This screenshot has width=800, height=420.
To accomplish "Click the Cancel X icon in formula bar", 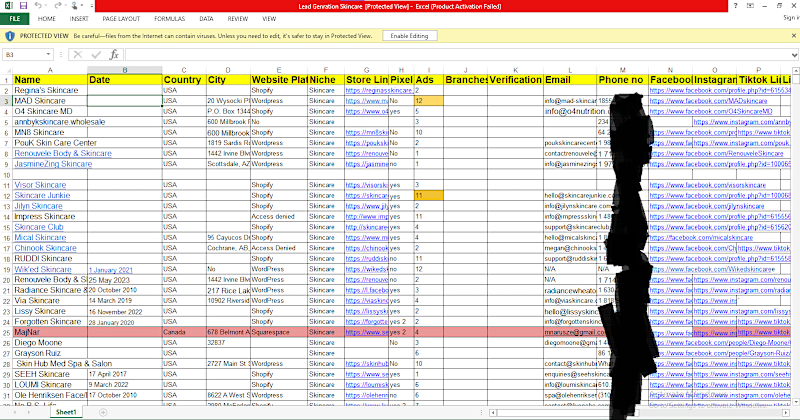I will point(78,54).
